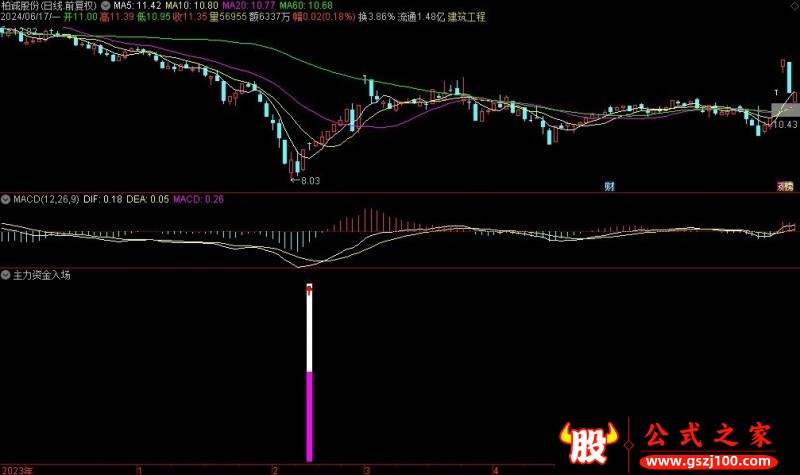Click the magenta segment of signal bar
800x475 pixels.
pos(309,416)
